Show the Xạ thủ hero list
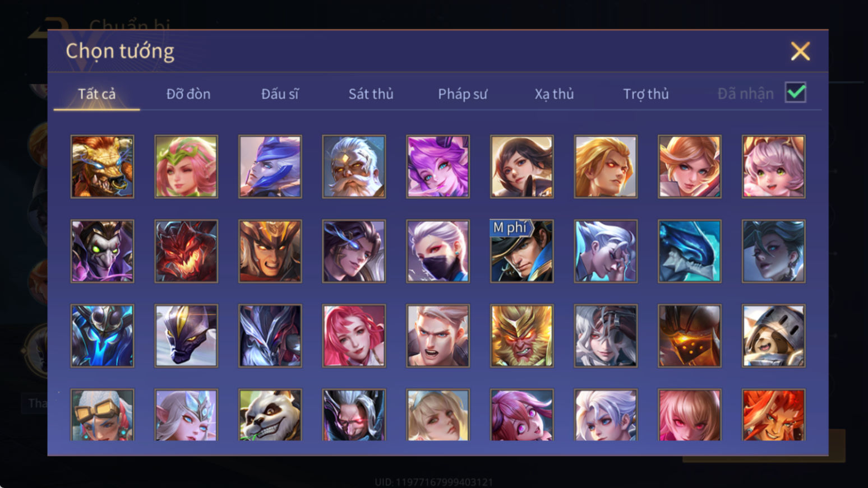Screen dimensions: 868x488 (554, 94)
